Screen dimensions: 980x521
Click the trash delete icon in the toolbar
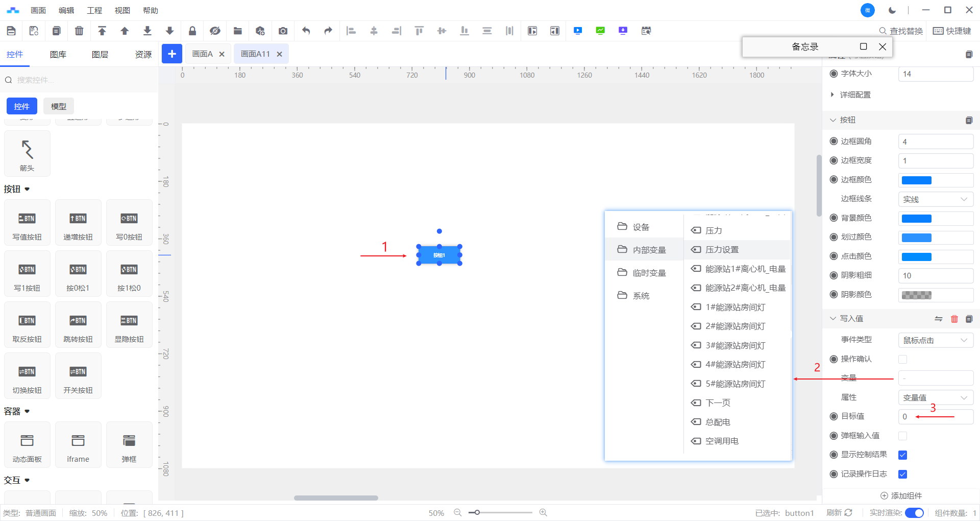click(x=79, y=31)
